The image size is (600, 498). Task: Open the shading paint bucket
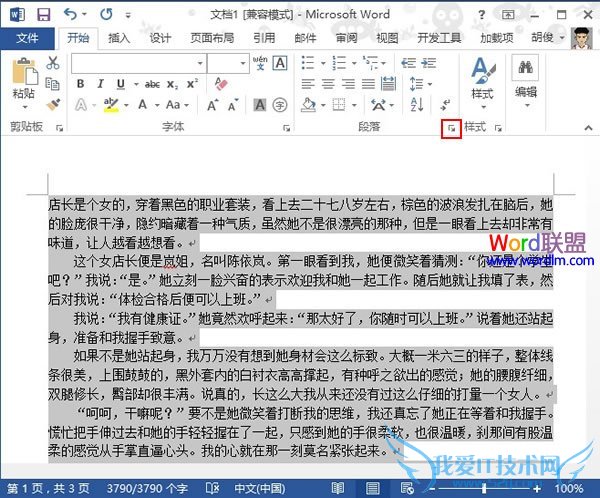[x=308, y=104]
